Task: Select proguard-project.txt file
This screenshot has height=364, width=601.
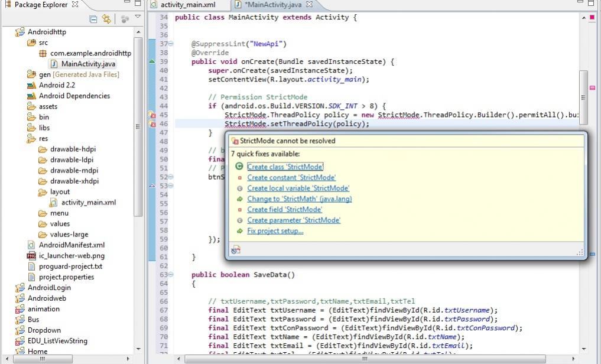Action: [x=70, y=266]
